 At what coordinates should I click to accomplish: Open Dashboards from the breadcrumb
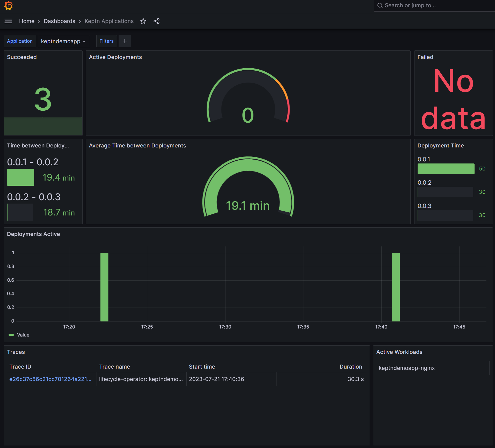(59, 21)
